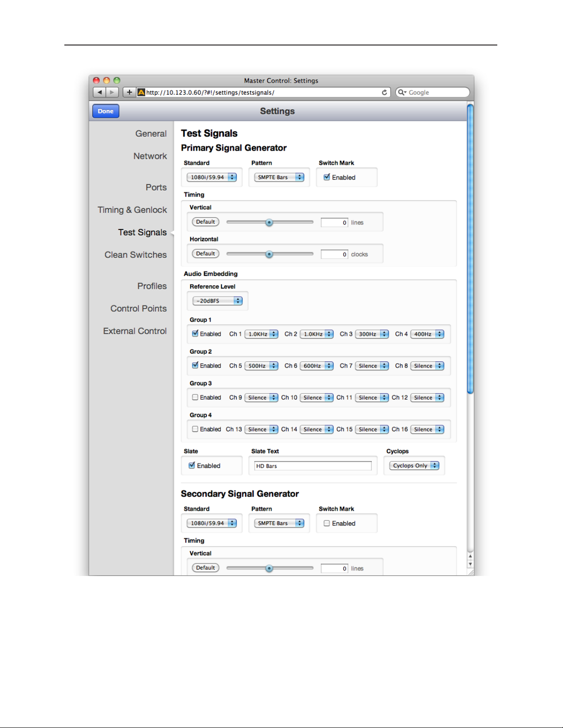Click the Google search magnifier icon
Screen dimensions: 563x728
click(402, 92)
